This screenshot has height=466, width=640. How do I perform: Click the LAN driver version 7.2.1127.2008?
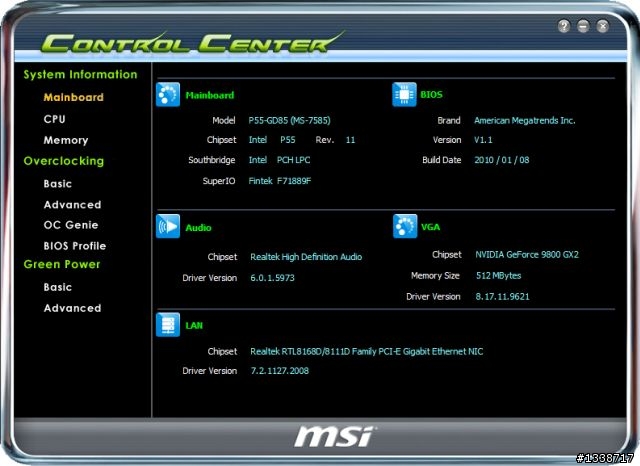pos(280,371)
